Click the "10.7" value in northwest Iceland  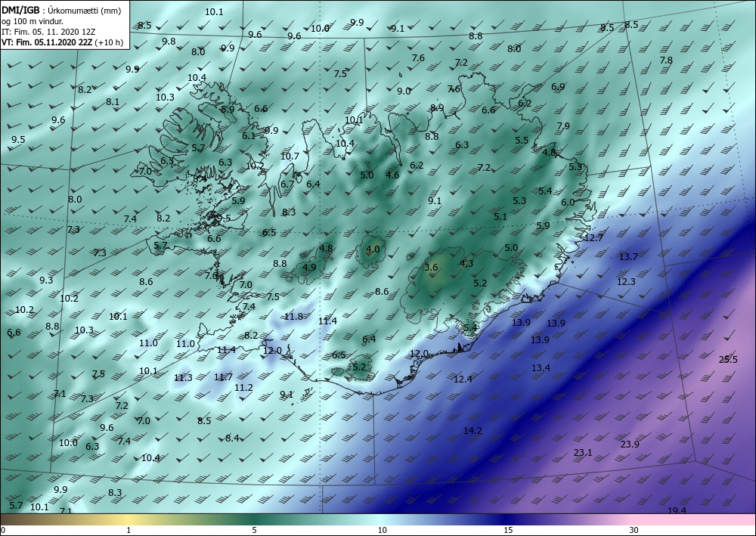tap(290, 156)
